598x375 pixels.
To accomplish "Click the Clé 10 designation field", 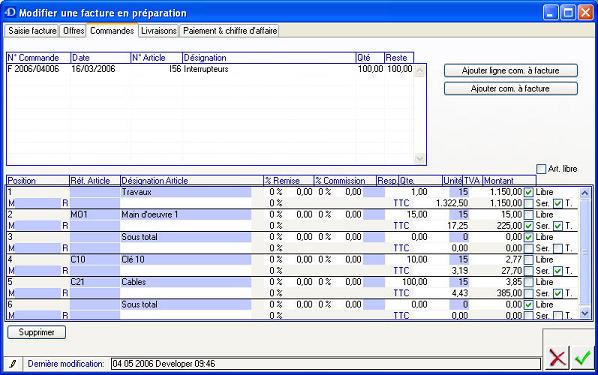I will (x=186, y=260).
